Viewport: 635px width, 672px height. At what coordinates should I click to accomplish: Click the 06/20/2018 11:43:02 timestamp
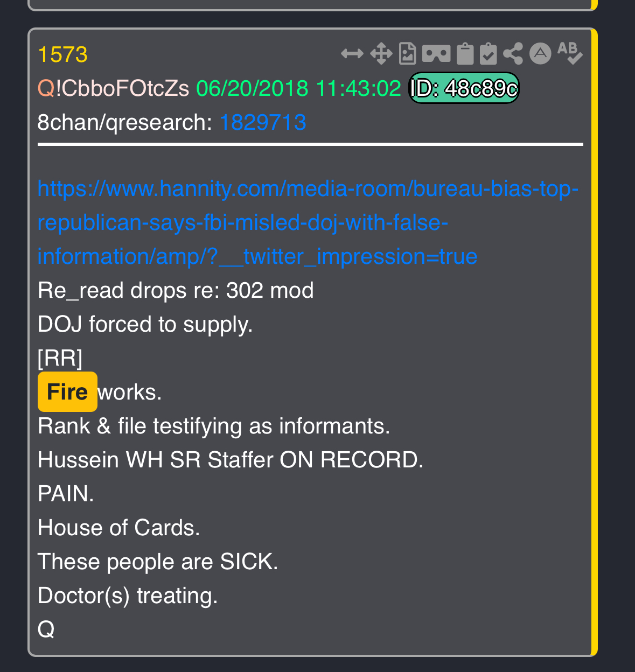(x=298, y=88)
